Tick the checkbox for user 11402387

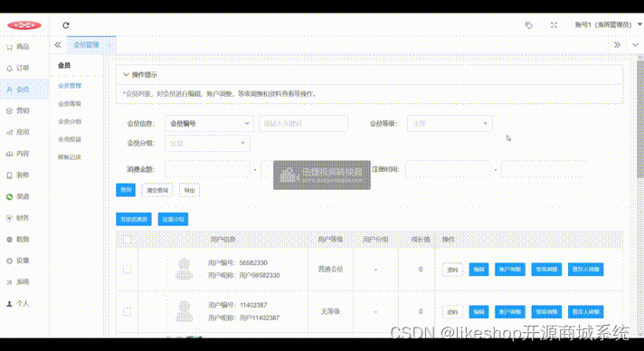pyautogui.click(x=127, y=311)
